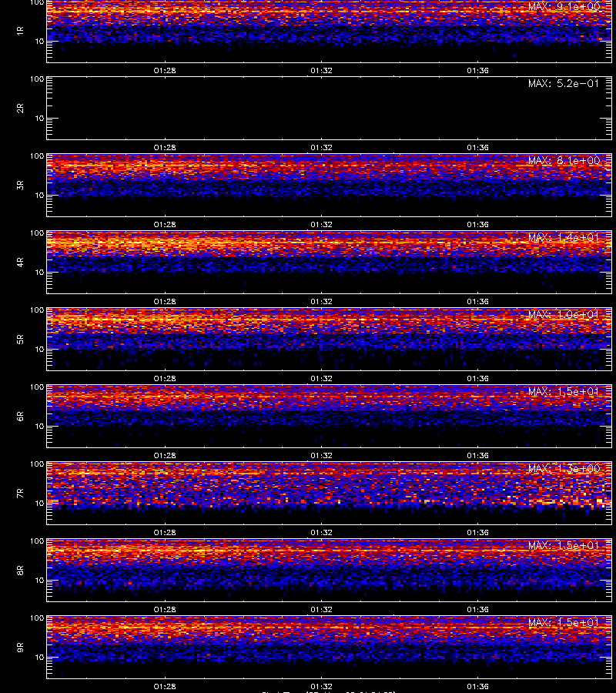Image resolution: width=616 pixels, height=693 pixels.
Task: Click the 1R panel axis label
Action: (x=20, y=31)
